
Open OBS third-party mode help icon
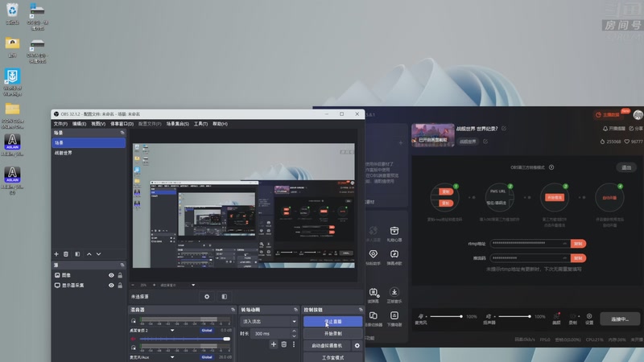tap(551, 167)
